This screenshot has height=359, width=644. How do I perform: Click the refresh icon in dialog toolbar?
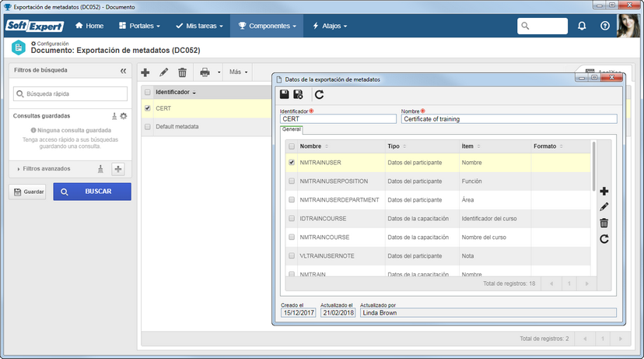319,94
